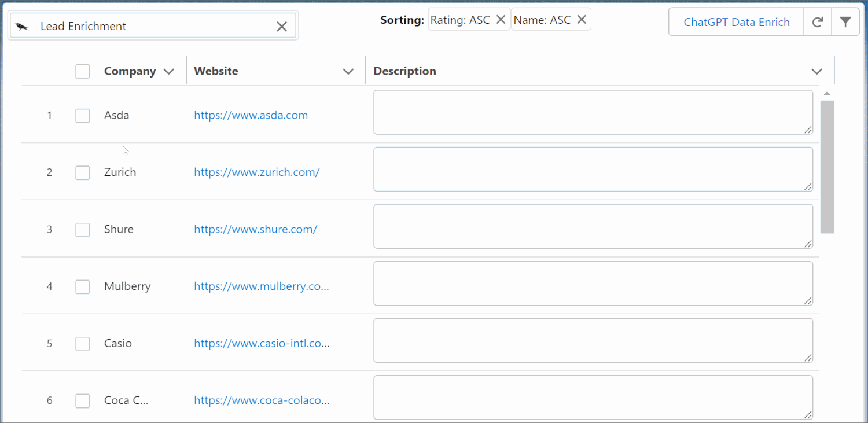Clear the Lead Enrichment search box

pos(282,27)
